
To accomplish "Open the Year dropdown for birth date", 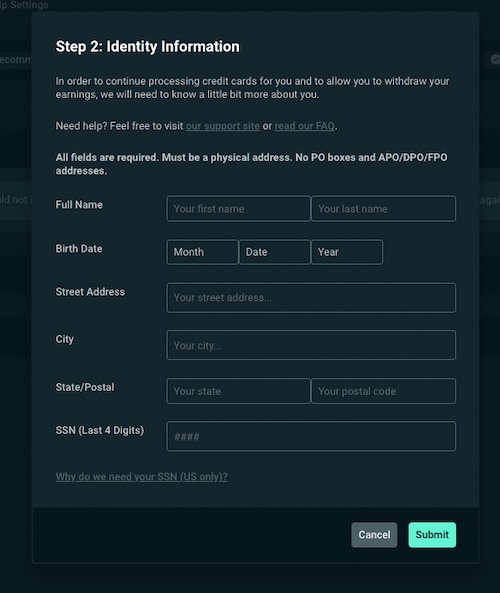I will point(347,252).
